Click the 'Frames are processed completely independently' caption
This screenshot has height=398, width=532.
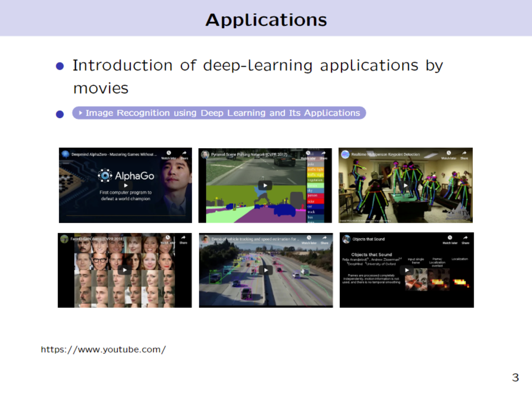(x=371, y=279)
